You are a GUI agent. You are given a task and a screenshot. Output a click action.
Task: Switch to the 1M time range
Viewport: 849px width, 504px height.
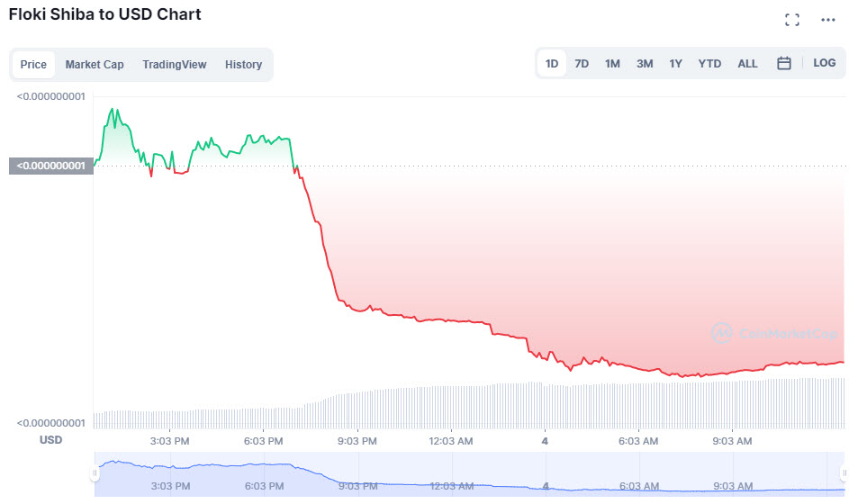pos(612,63)
